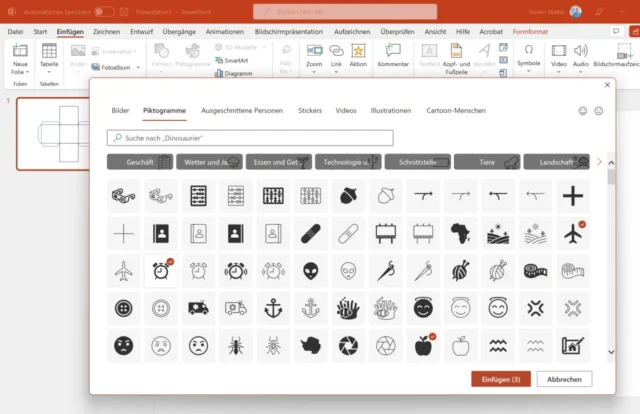
Task: Click the dialog scrollbar down arrow
Action: 611,352
